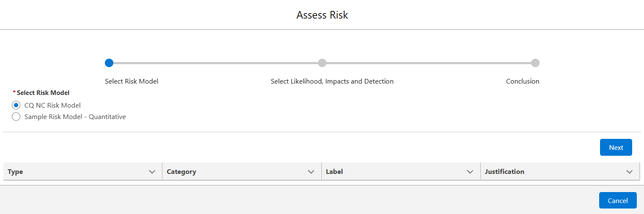Click the Justification column header text
The height and width of the screenshot is (214, 644).
click(504, 172)
